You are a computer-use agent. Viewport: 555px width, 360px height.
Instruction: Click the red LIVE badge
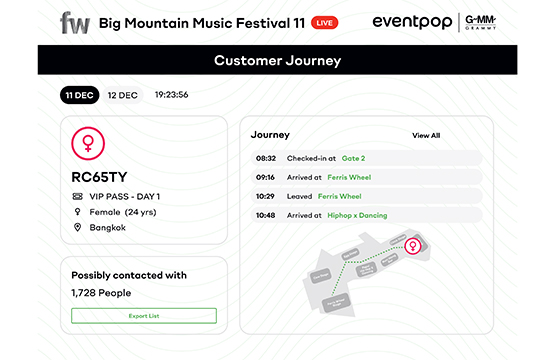point(325,23)
